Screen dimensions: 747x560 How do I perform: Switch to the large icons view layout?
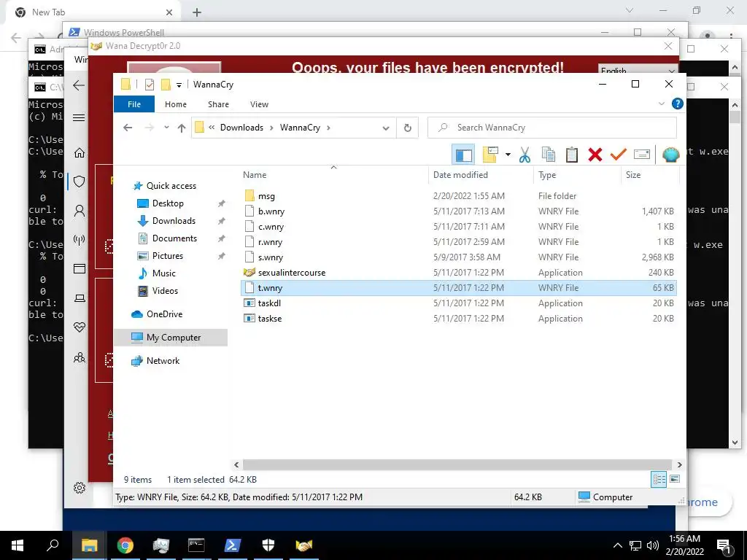click(x=675, y=479)
